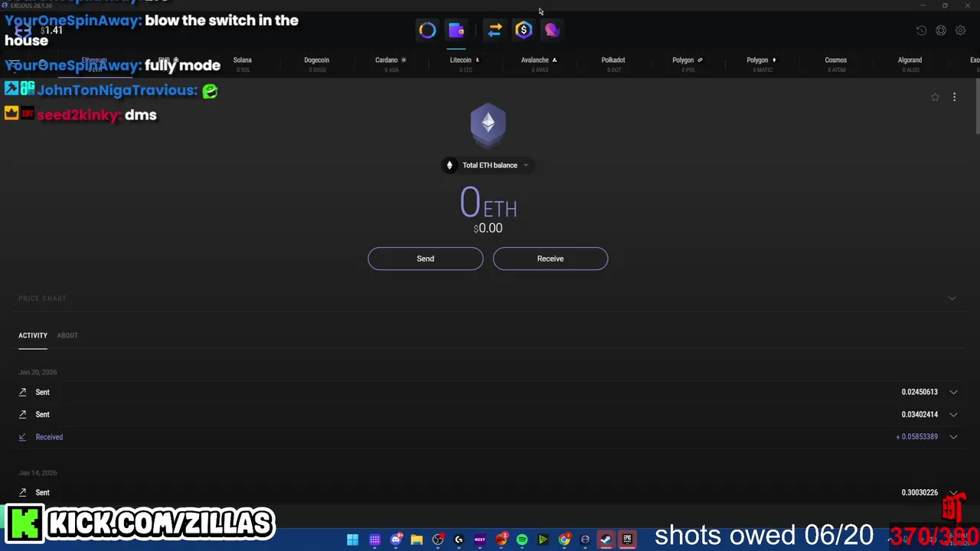Favorite Ethereum with the star icon
This screenshot has width=980, height=551.
coord(935,97)
